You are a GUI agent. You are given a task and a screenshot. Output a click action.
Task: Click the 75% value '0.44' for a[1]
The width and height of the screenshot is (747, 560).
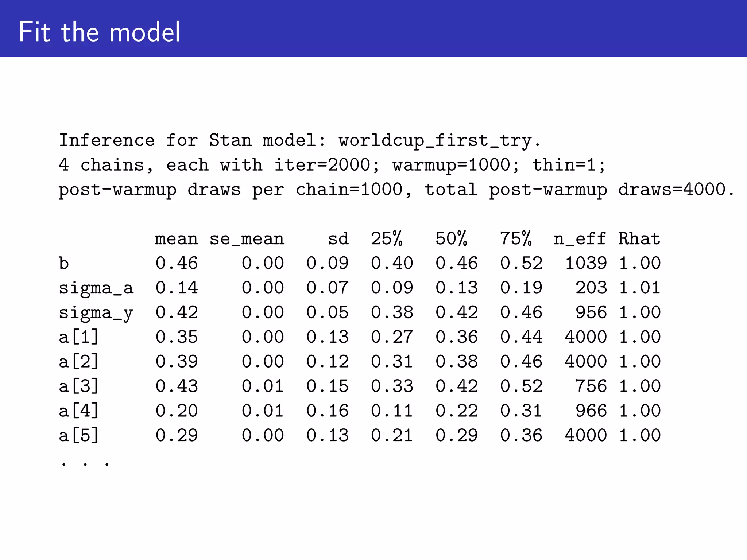point(521,337)
